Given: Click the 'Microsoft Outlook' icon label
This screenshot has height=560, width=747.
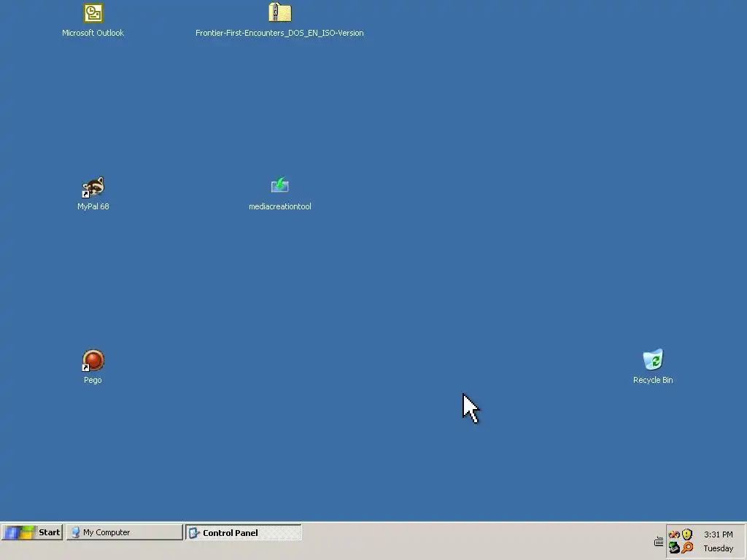Looking at the screenshot, I should [93, 33].
